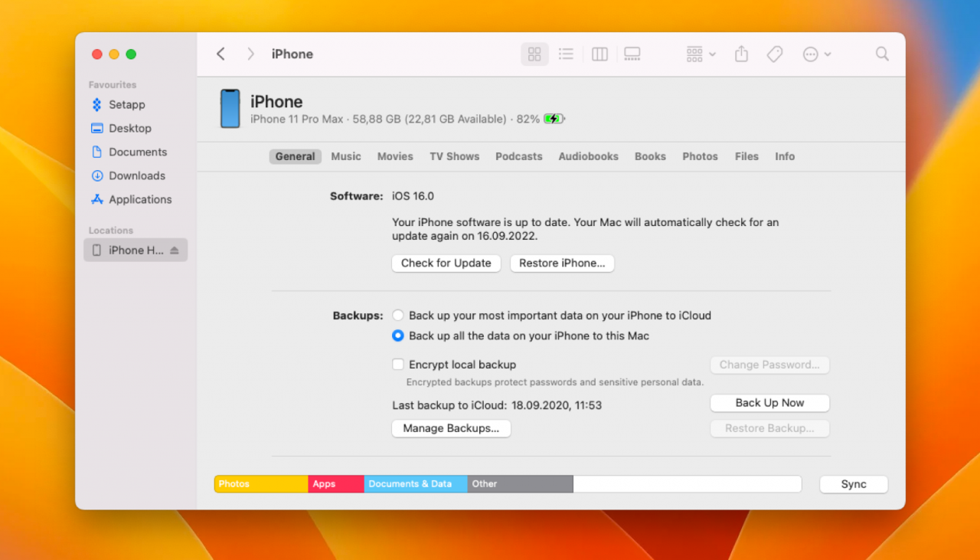Switch to the Movies tab
The image size is (980, 560).
pos(395,156)
